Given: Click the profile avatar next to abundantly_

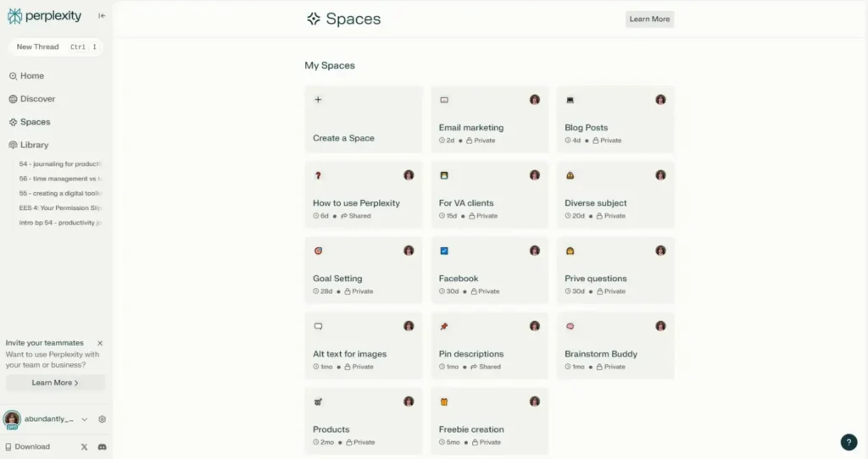Looking at the screenshot, I should pyautogui.click(x=12, y=420).
